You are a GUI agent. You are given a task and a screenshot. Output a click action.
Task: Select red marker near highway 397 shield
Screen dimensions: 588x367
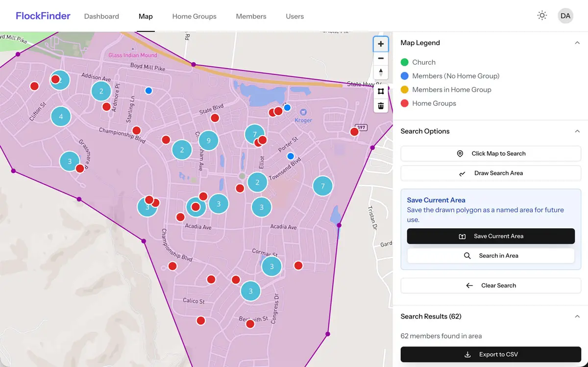[x=354, y=131]
